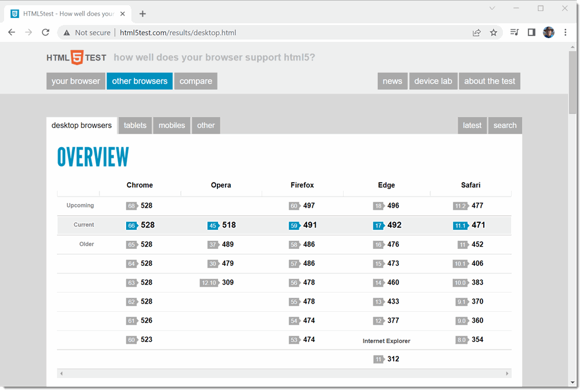This screenshot has width=582, height=392.
Task: Select the your browser tab
Action: (x=76, y=81)
